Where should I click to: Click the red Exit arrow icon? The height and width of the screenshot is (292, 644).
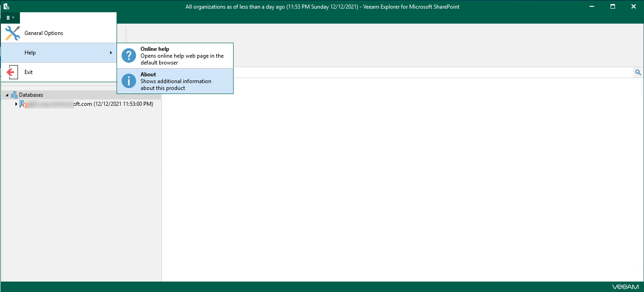(12, 72)
